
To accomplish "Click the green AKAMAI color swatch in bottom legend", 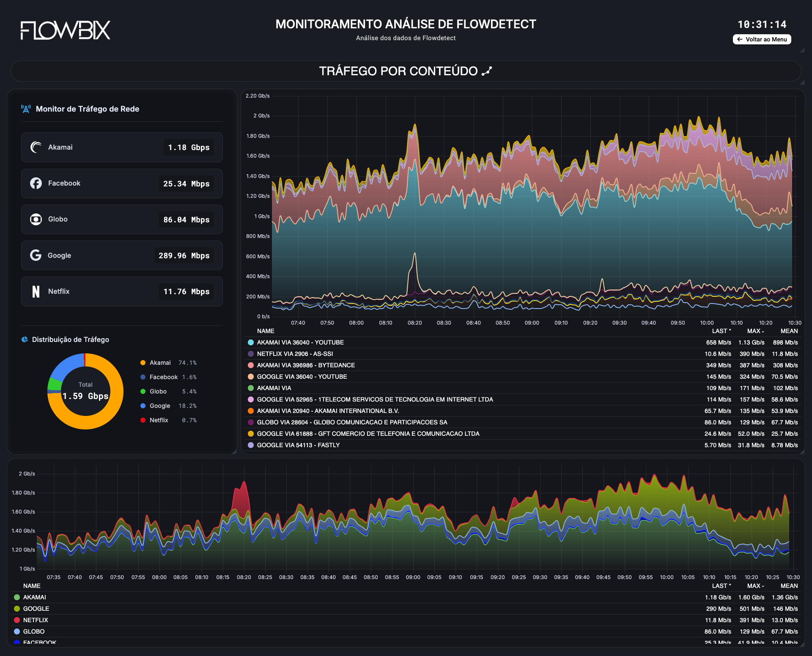I will tap(17, 597).
